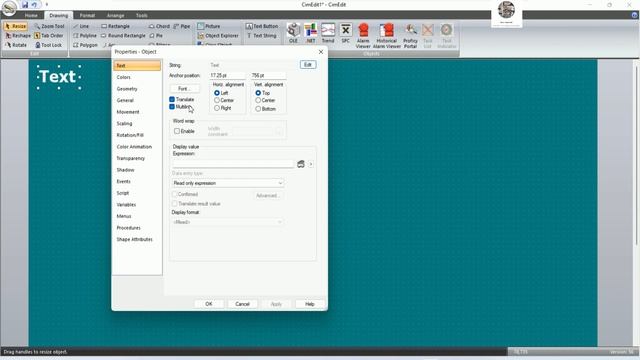Click the Edit string button
This screenshot has width=640, height=360.
tap(308, 65)
